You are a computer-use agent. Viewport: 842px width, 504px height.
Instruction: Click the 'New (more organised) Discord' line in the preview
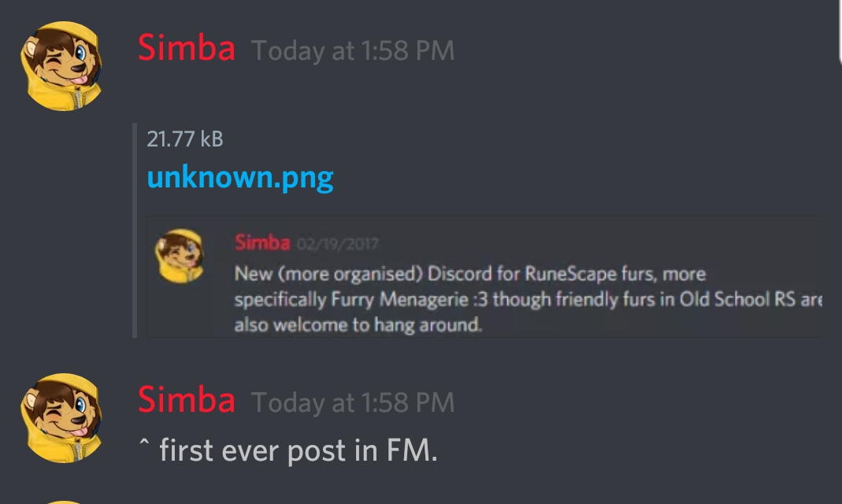(470, 274)
